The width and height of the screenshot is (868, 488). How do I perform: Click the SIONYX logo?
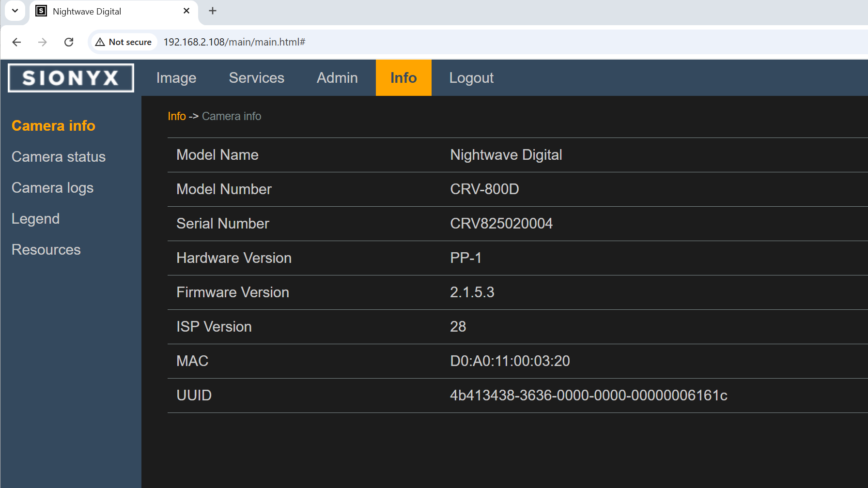point(71,78)
